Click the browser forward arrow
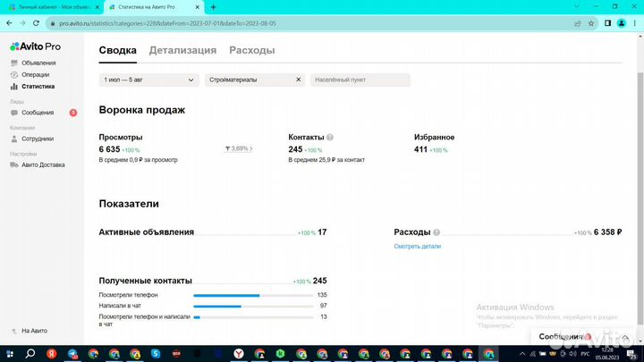 (x=22, y=23)
